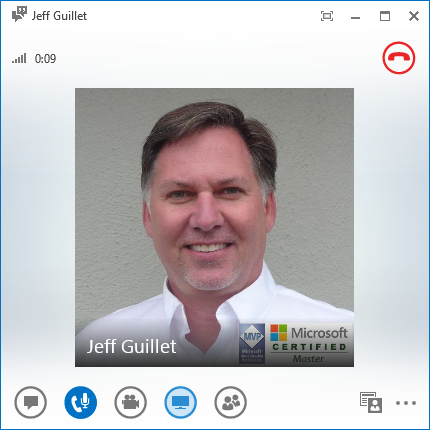Viewport: 430px width, 430px height.
Task: Click the Microsoft Certified Master logo
Action: coord(309,343)
